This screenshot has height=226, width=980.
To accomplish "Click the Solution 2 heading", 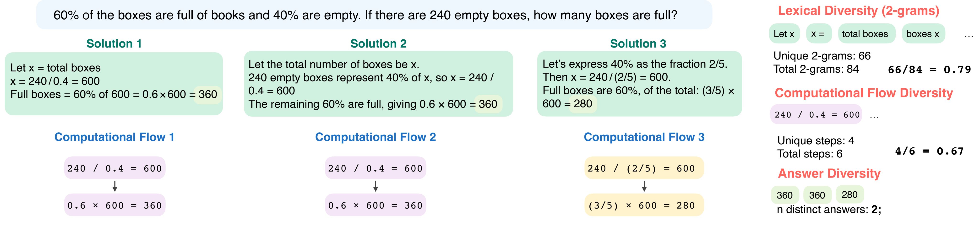I will (x=379, y=44).
